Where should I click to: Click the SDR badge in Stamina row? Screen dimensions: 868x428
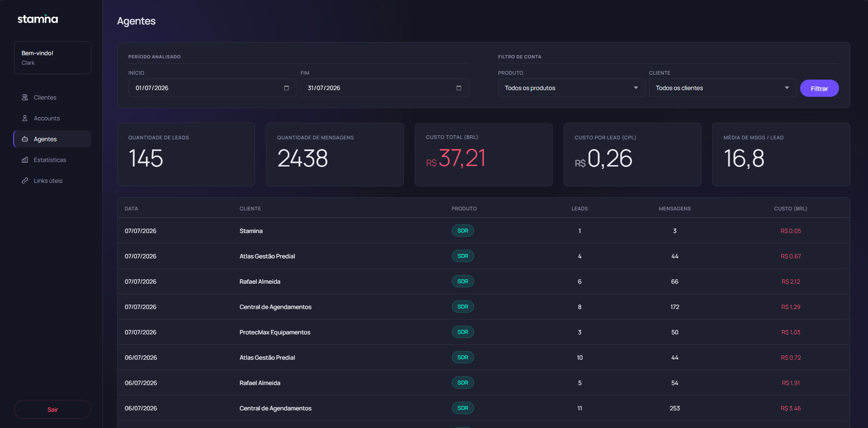coord(463,231)
